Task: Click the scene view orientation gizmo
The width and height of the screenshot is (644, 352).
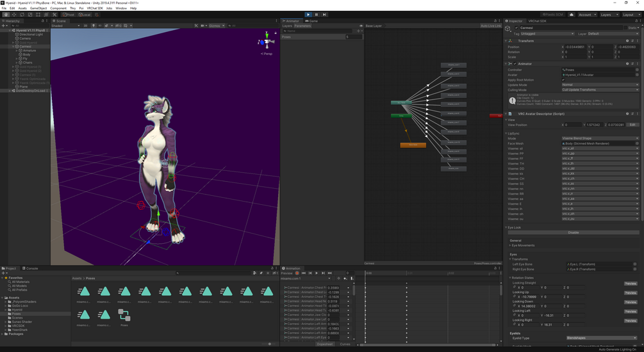Action: (267, 42)
